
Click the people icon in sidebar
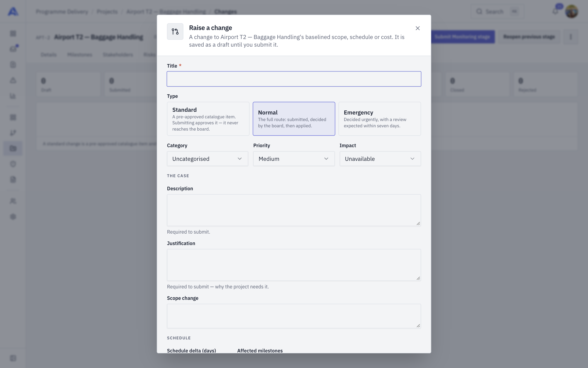point(13,201)
